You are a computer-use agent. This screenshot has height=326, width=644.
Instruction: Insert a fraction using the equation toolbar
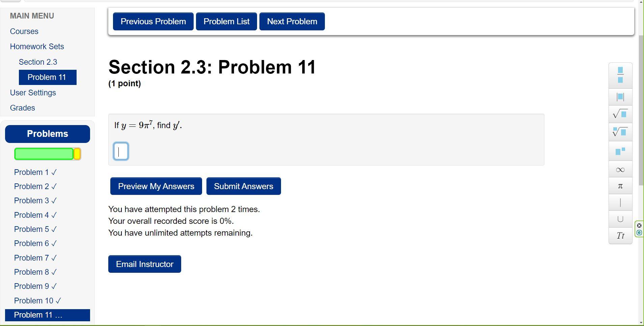pos(620,75)
